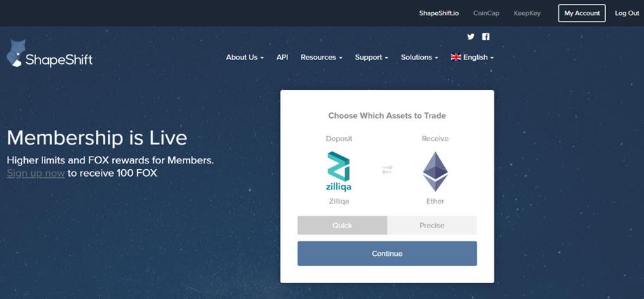Switch to Precise trade mode

432,225
